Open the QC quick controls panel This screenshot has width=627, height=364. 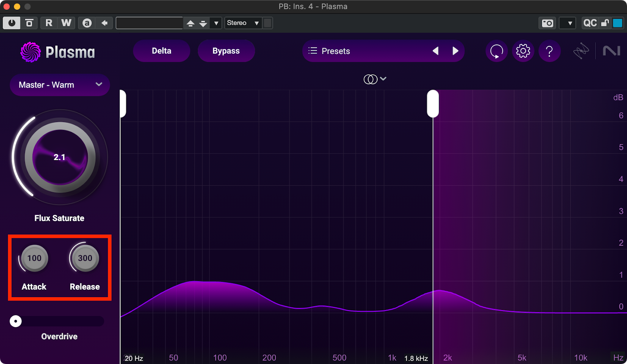pyautogui.click(x=590, y=23)
